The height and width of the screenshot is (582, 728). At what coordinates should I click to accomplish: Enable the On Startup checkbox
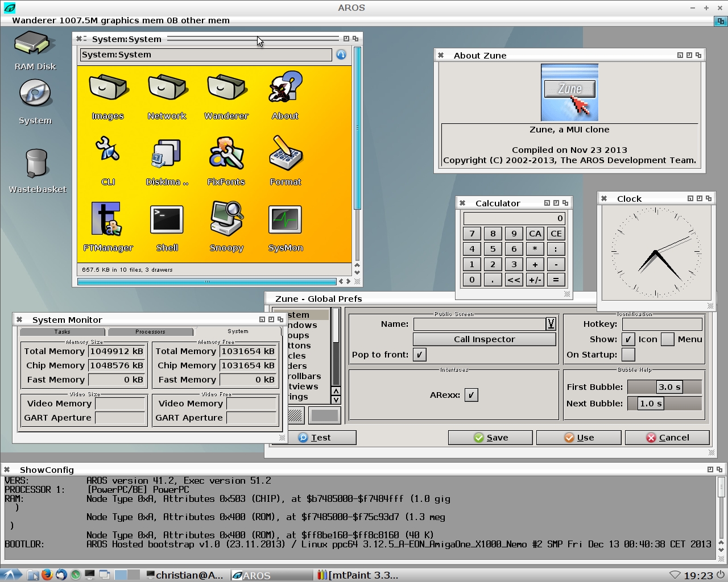[628, 355]
